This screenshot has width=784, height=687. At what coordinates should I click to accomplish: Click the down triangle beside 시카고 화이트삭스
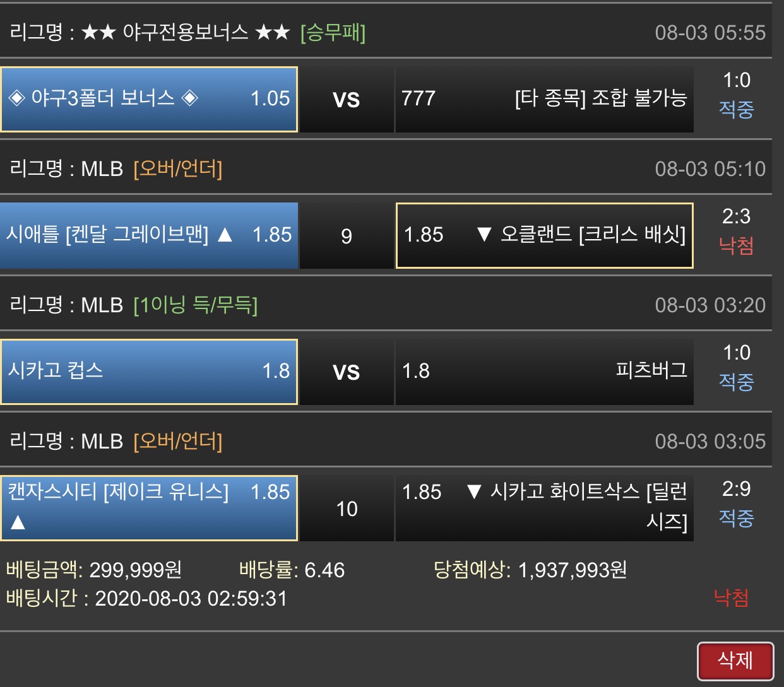(474, 491)
